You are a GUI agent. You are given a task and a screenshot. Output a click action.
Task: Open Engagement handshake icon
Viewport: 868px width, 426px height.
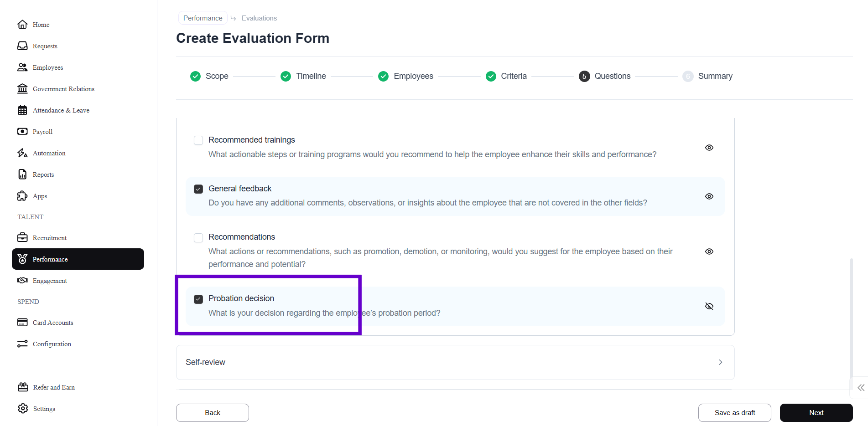[x=22, y=281]
